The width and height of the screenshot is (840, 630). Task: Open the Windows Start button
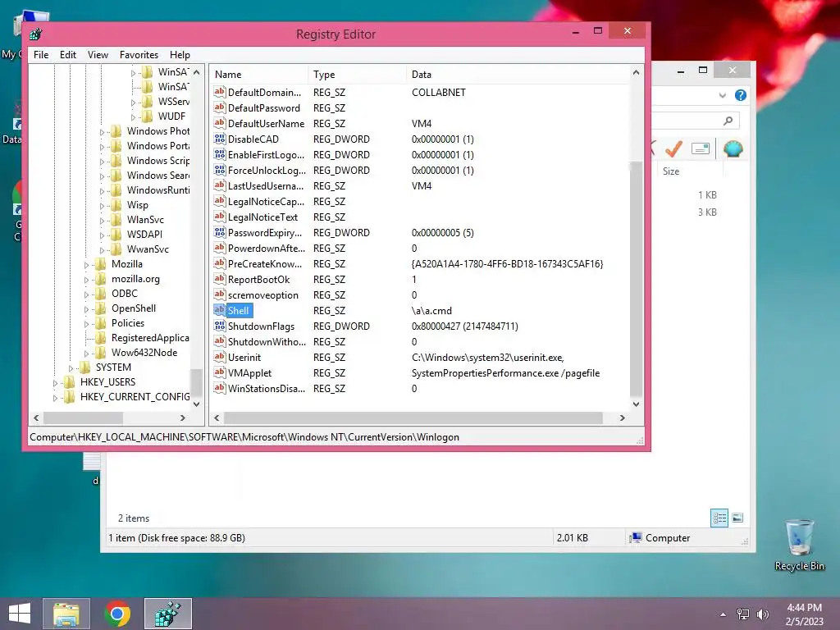tap(20, 614)
